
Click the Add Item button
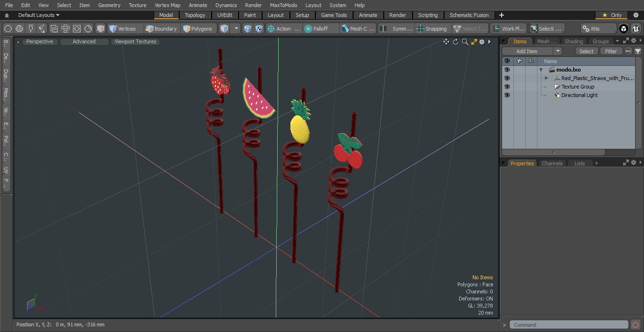pyautogui.click(x=527, y=51)
